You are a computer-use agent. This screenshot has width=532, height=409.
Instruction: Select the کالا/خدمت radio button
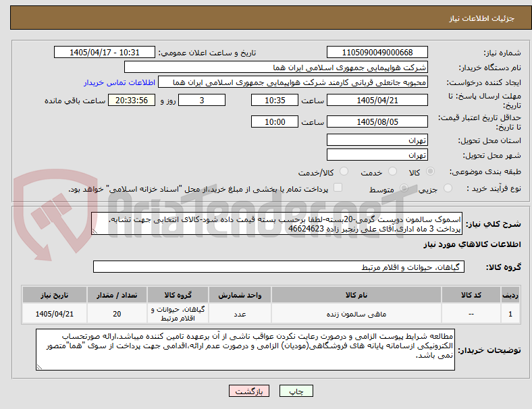[x=344, y=171]
